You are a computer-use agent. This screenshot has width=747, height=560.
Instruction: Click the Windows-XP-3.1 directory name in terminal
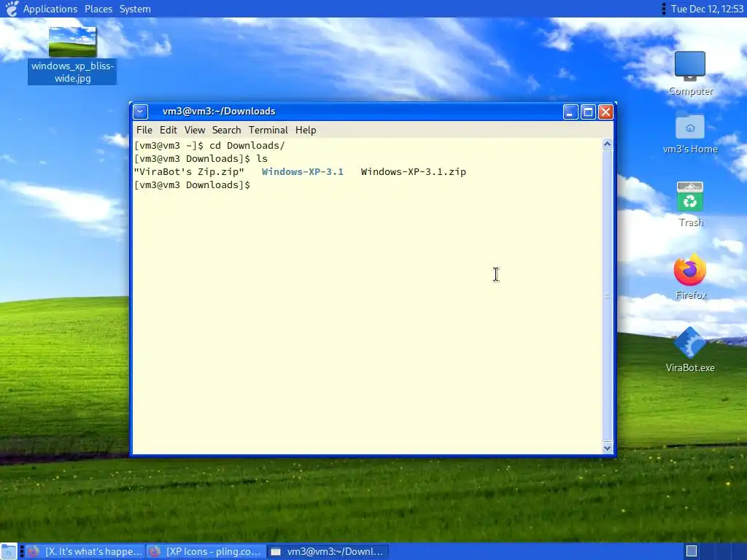[x=303, y=172]
